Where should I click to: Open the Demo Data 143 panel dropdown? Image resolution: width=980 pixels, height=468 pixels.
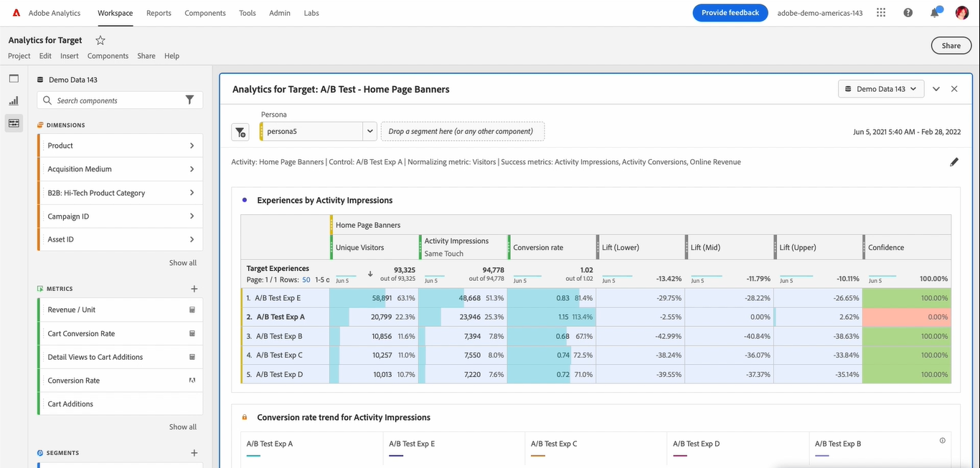[880, 89]
